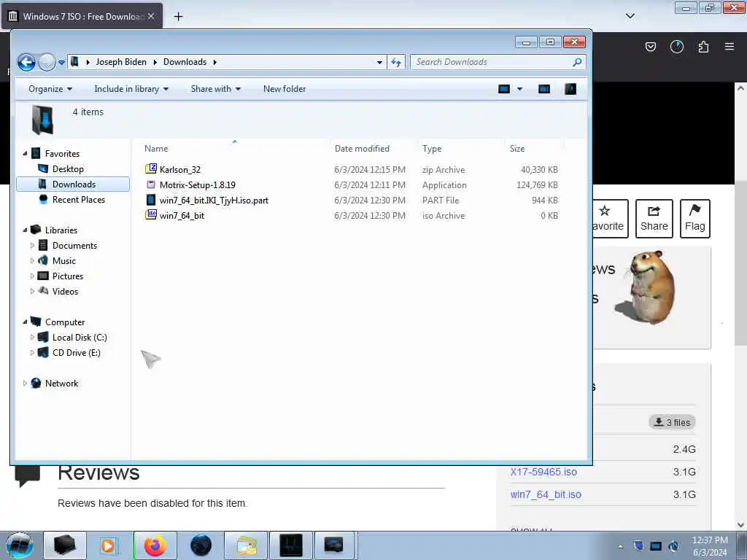Viewport: 747px width, 560px height.
Task: Click the Change your view icon
Action: click(504, 89)
